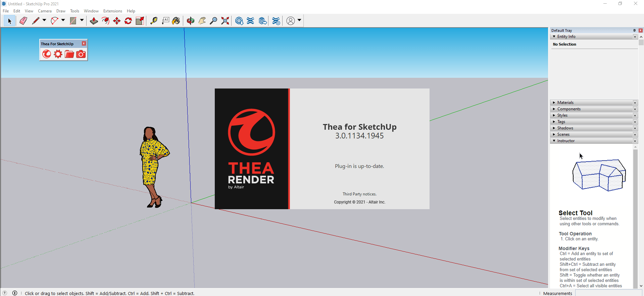Image resolution: width=644 pixels, height=296 pixels.
Task: Select the Scale tool
Action: point(140,21)
